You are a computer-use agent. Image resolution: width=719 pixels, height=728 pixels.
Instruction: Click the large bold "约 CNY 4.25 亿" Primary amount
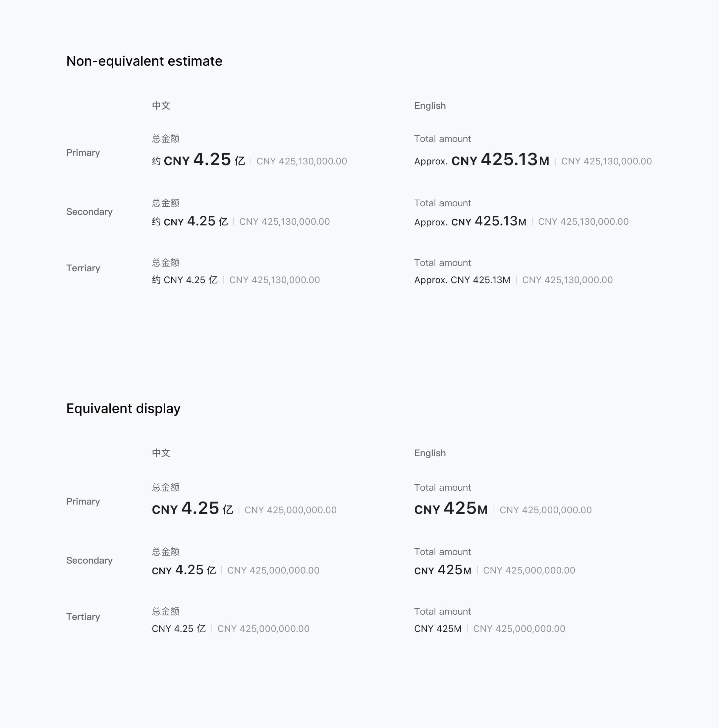[x=198, y=160]
